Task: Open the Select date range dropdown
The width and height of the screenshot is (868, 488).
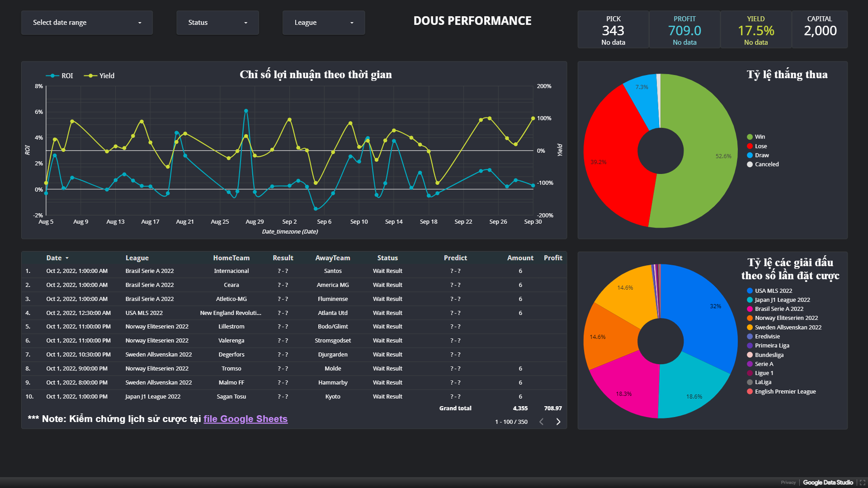Action: click(x=87, y=23)
